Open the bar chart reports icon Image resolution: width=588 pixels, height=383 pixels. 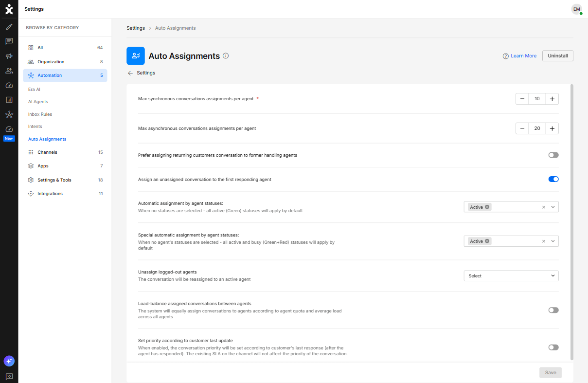[9, 100]
